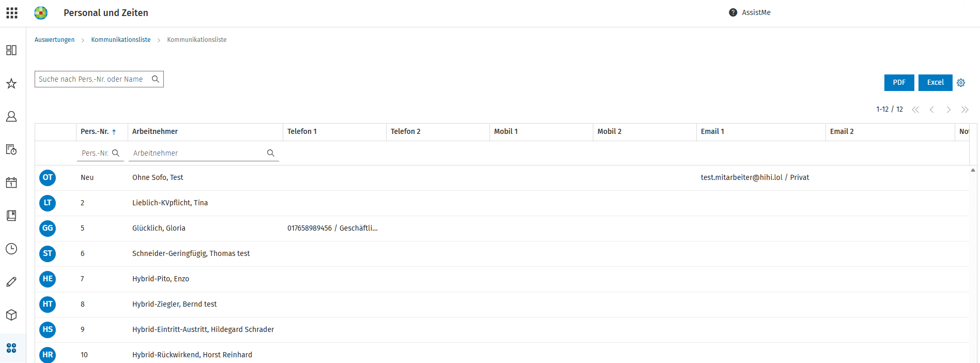Open the dashboard sidebar icon
Viewport: 980px width, 363px height.
pos(11,50)
